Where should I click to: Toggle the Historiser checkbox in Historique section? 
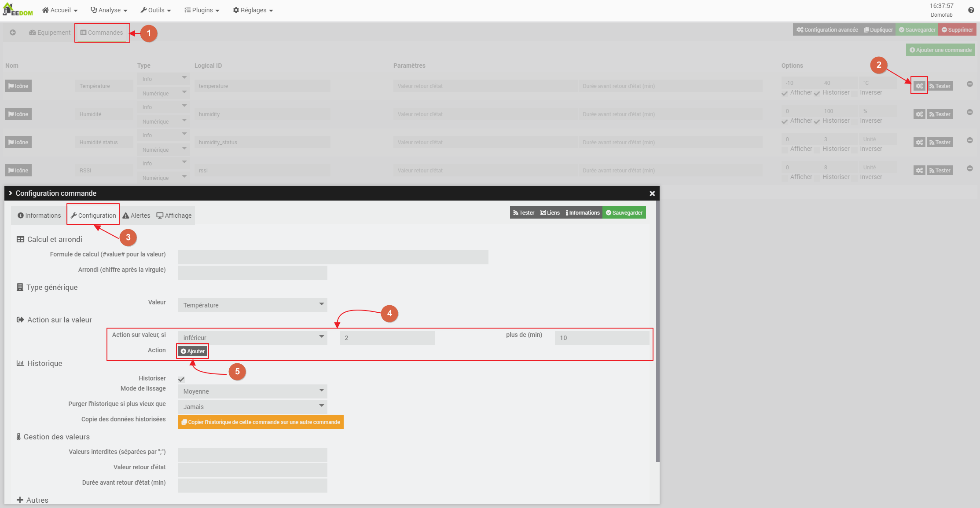[x=181, y=379]
